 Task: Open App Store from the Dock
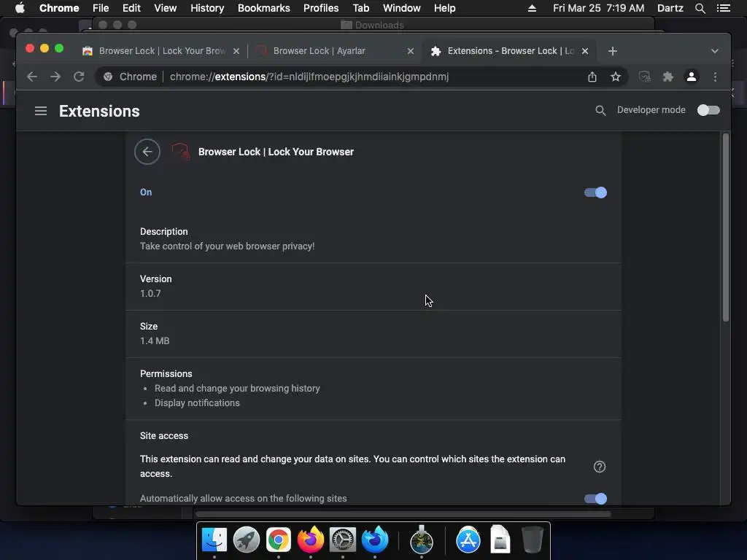click(x=468, y=540)
